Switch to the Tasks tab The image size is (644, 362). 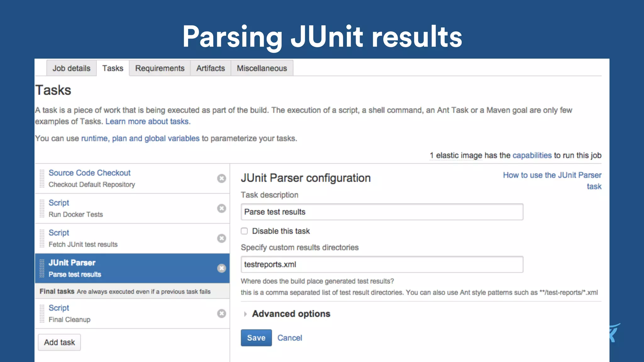[x=113, y=68]
